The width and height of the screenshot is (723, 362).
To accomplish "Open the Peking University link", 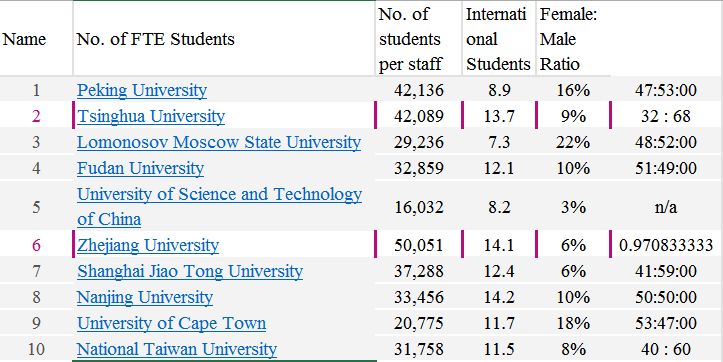I will click(x=142, y=90).
